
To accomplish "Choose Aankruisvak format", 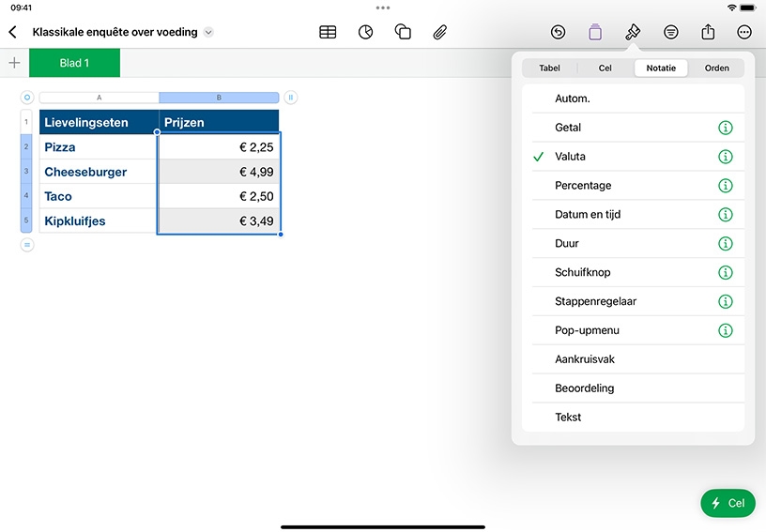I will click(x=633, y=359).
